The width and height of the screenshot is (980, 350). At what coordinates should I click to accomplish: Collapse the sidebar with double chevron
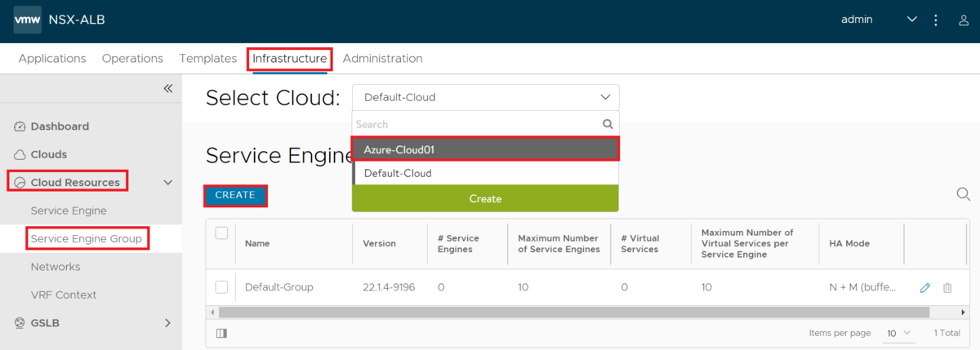tap(167, 88)
